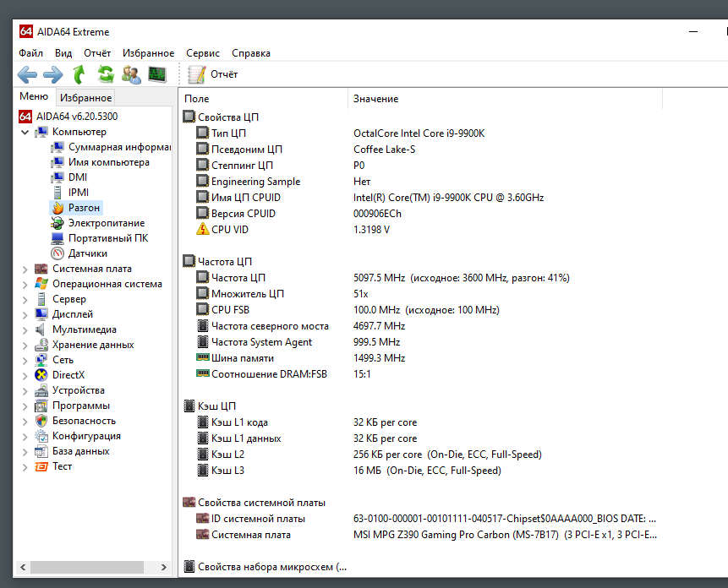Click the tree scrollbar right arrow
This screenshot has width=728, height=588.
[163, 567]
